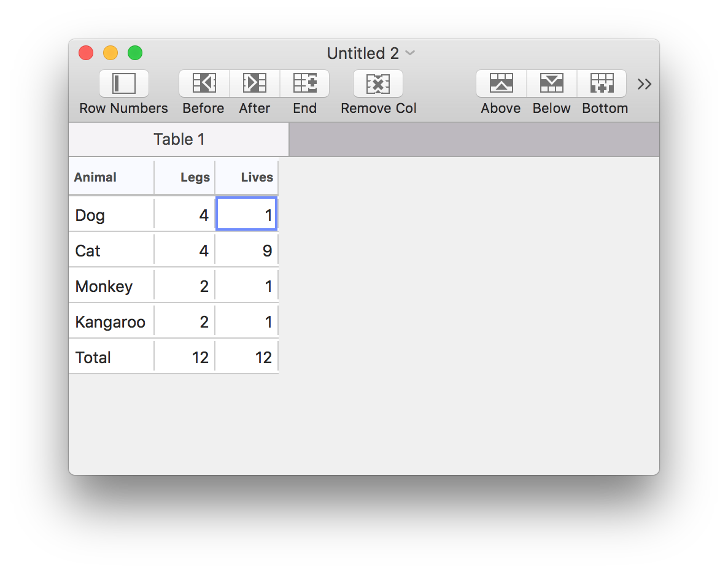Click the Remove Col icon
The image size is (728, 573).
[378, 83]
